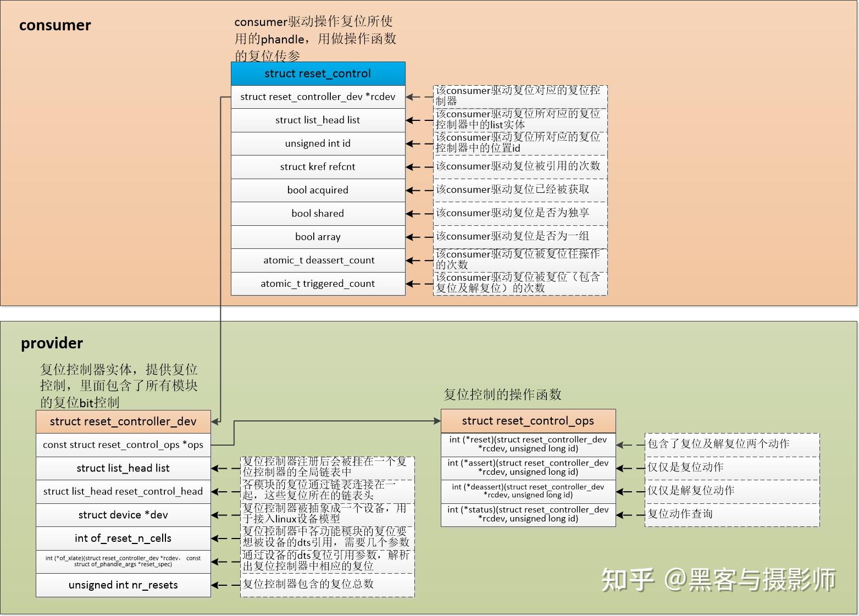Select the struct device *dev field

[x=123, y=515]
